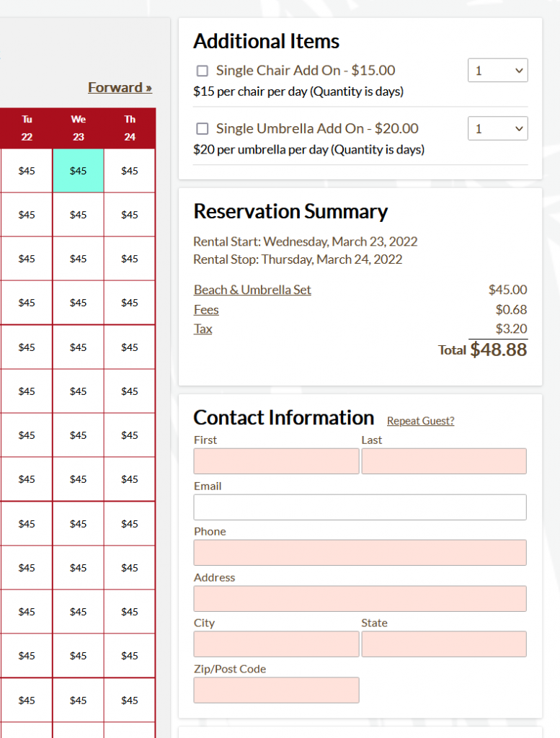Click the Forward » calendar link
The height and width of the screenshot is (738, 560).
click(120, 88)
